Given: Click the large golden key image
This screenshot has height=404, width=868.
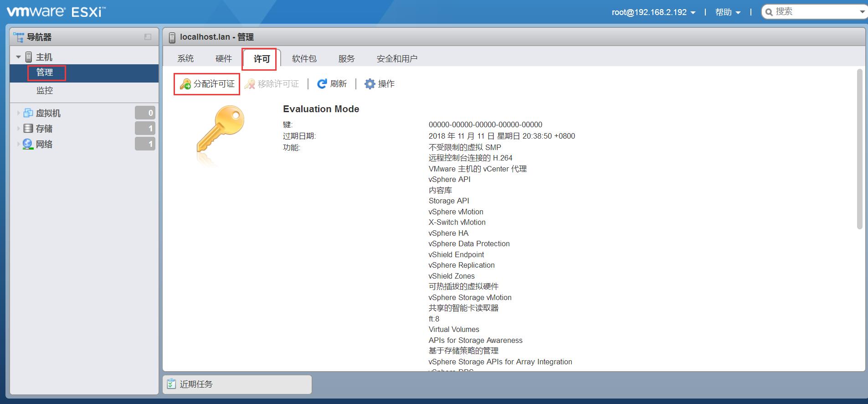Looking at the screenshot, I should pyautogui.click(x=221, y=130).
